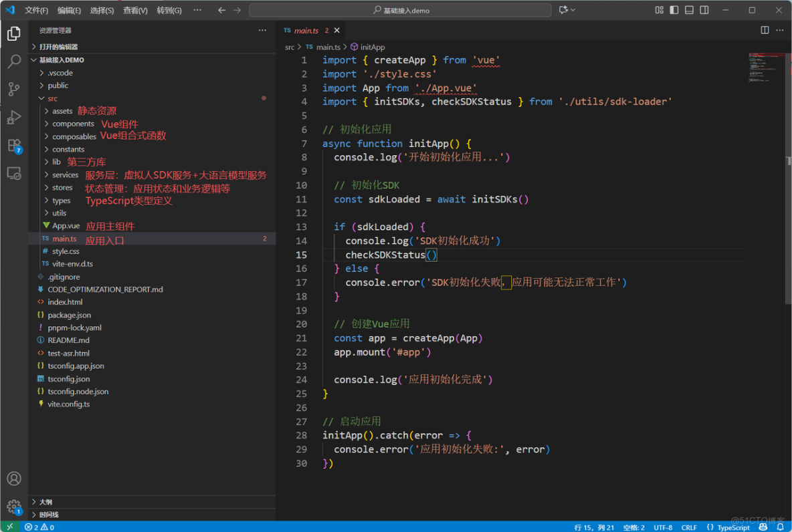Toggle the primary side bar layout button
This screenshot has width=792, height=532.
pyautogui.click(x=674, y=10)
